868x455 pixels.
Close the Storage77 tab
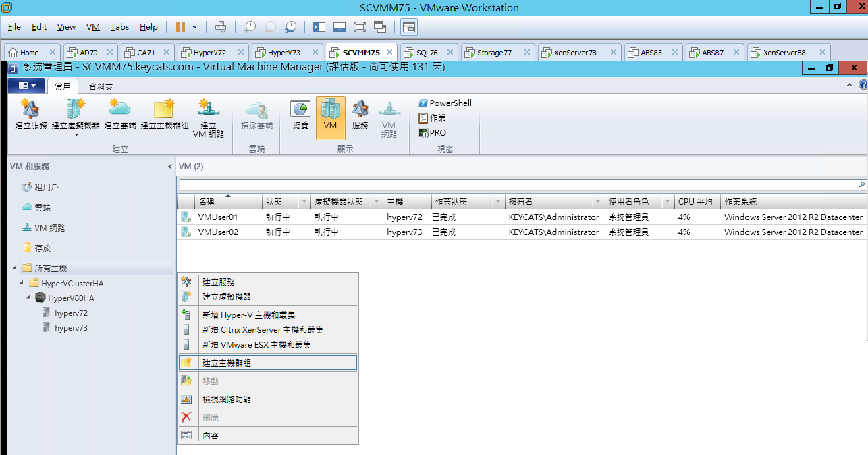point(526,52)
